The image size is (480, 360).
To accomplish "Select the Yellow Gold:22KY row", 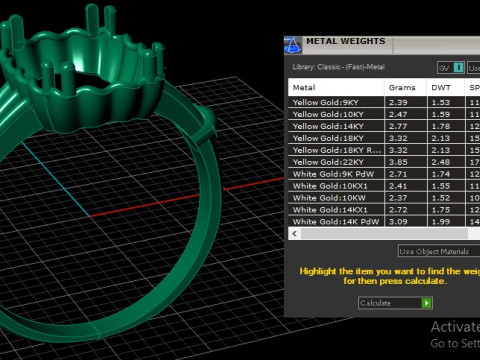I will click(384, 162).
